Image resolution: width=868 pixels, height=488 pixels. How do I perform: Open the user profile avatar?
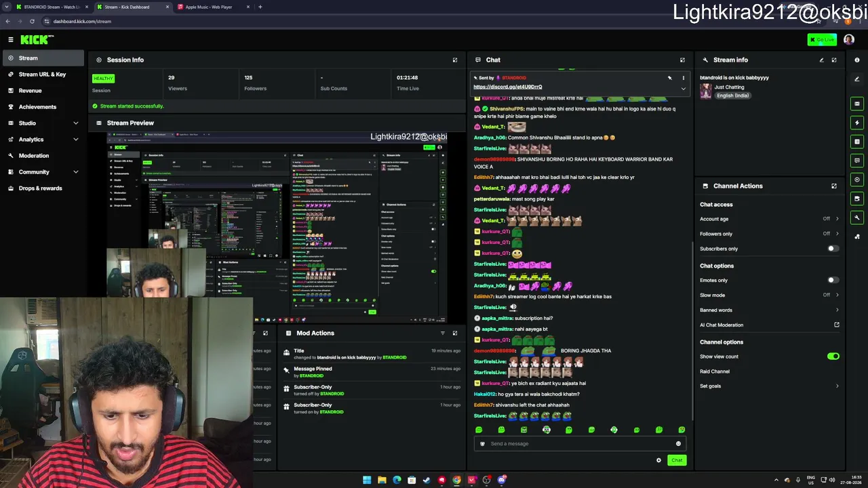point(849,40)
